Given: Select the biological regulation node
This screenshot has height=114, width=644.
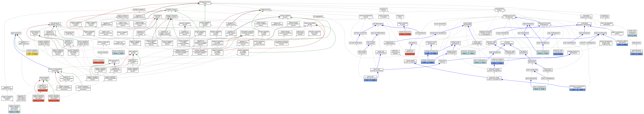Looking at the screenshot, I should pos(139,10).
